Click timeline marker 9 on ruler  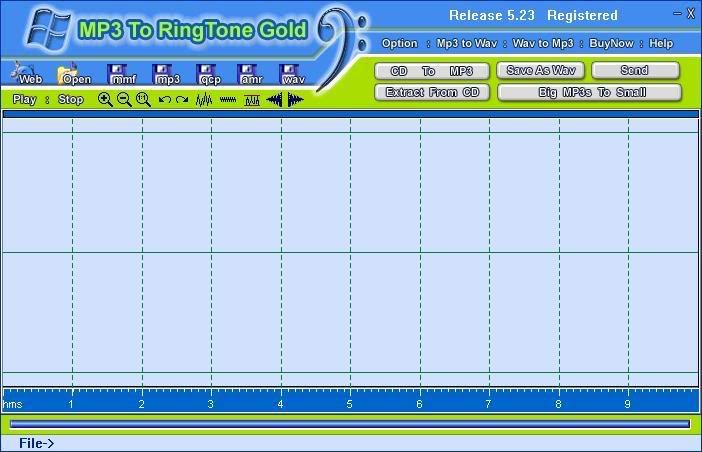627,404
